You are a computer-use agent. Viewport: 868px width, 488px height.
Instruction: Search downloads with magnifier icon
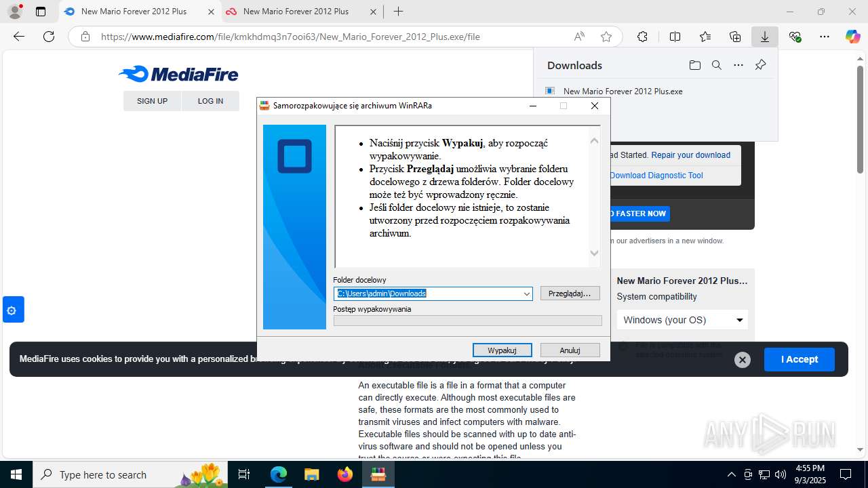point(716,65)
